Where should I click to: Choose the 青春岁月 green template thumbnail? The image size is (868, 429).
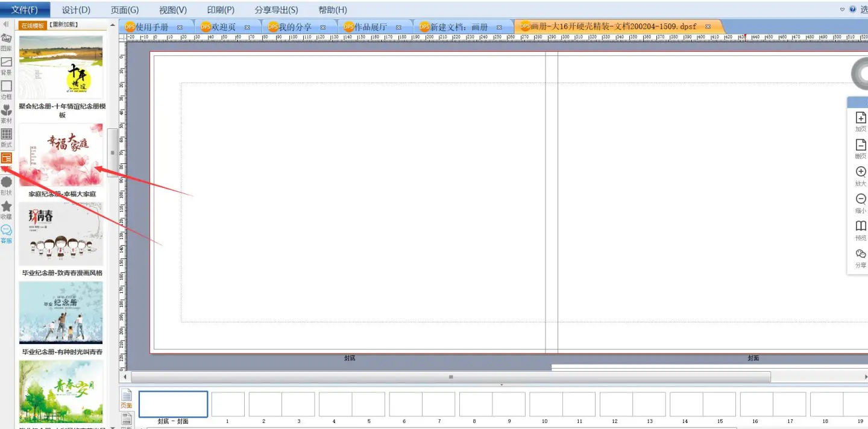pyautogui.click(x=61, y=392)
